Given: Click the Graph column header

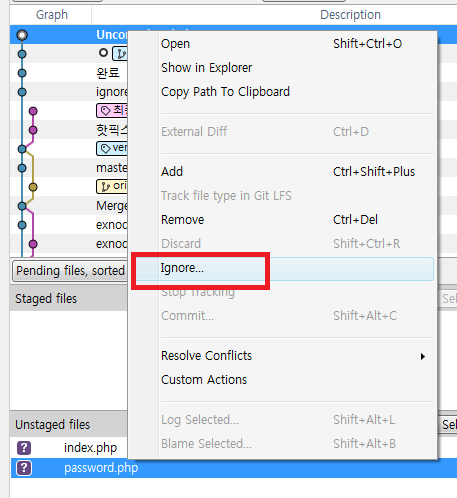Looking at the screenshot, I should 52,15.
